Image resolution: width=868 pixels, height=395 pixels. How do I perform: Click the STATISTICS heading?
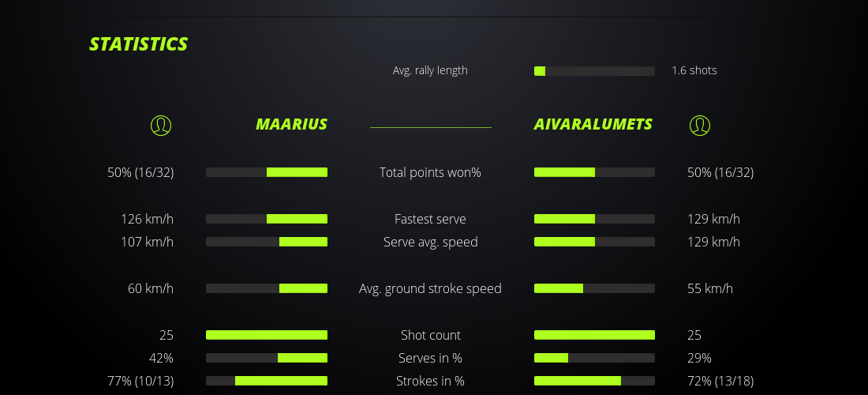pyautogui.click(x=139, y=44)
